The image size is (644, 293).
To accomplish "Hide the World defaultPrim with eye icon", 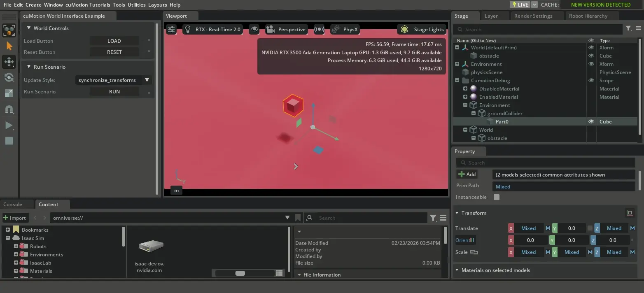I will 591,47.
